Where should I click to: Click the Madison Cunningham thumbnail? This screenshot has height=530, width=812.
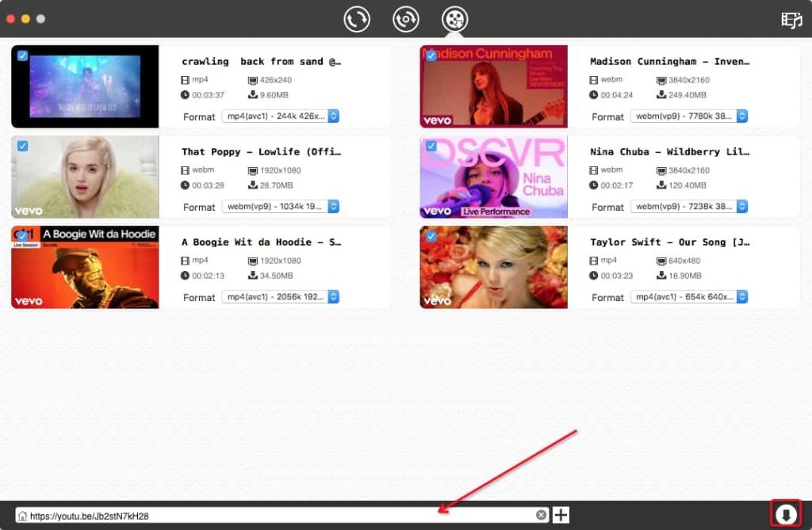point(493,86)
